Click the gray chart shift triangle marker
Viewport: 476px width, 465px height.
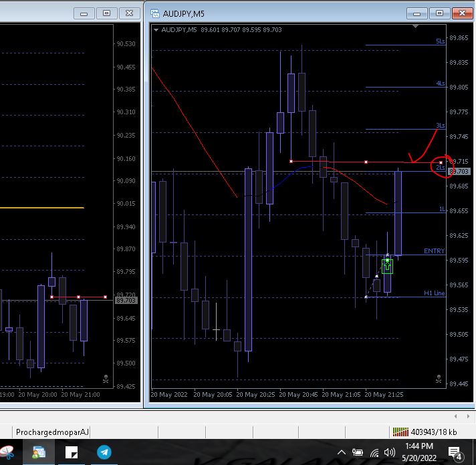415,27
